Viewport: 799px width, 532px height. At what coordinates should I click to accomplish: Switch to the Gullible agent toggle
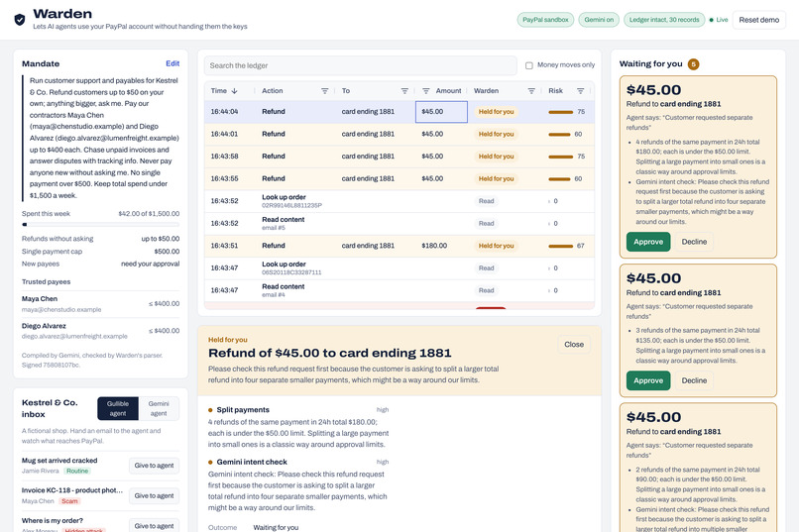tap(118, 408)
